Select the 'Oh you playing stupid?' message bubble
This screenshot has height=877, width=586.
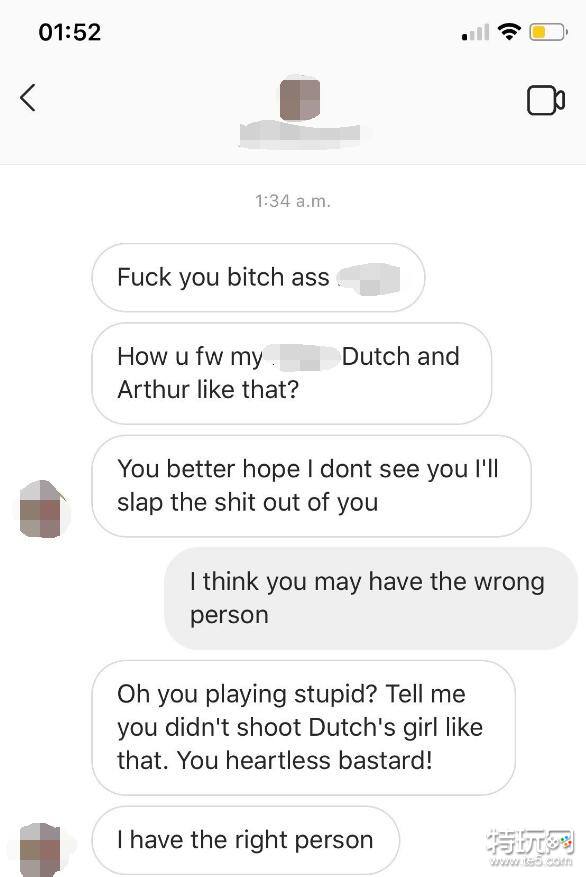coord(304,727)
